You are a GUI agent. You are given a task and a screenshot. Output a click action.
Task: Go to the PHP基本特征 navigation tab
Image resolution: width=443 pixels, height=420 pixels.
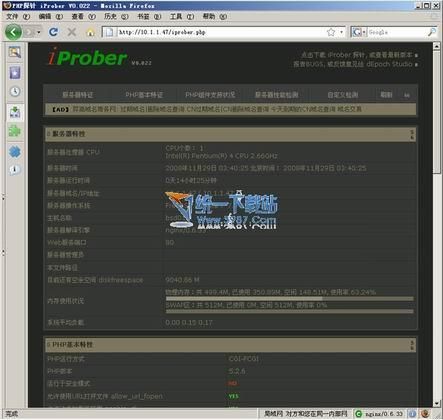[144, 95]
